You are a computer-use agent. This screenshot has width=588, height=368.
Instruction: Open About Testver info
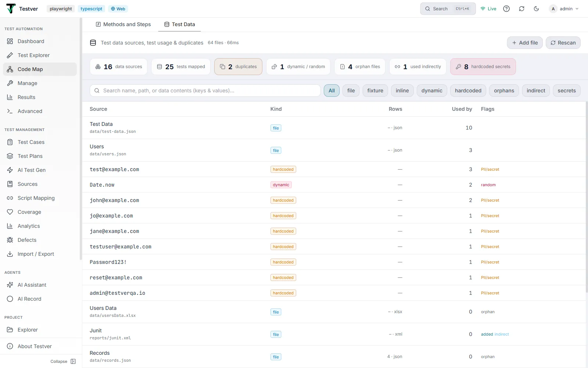pyautogui.click(x=40, y=346)
